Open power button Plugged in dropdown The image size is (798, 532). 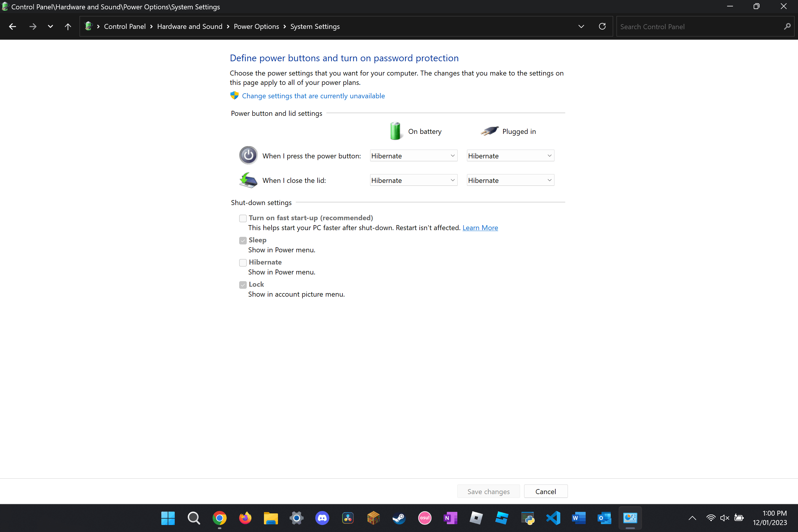(510, 156)
